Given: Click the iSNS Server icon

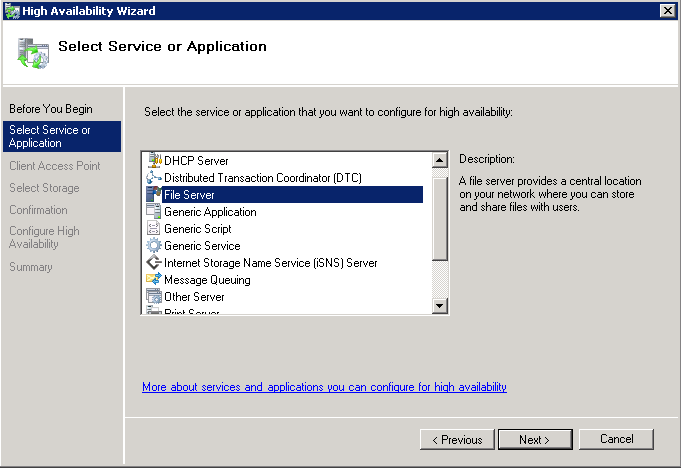Looking at the screenshot, I should pos(154,263).
